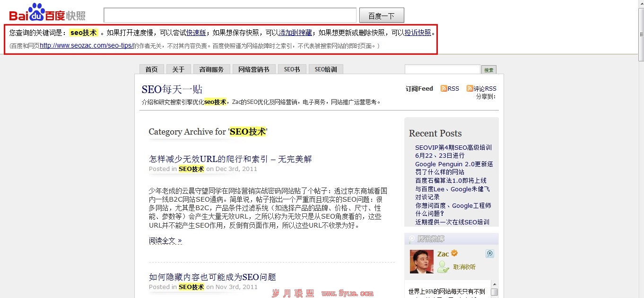Open recent post SEOVIP第4期SEO高级培训
The width and height of the screenshot is (644, 298).
453,151
